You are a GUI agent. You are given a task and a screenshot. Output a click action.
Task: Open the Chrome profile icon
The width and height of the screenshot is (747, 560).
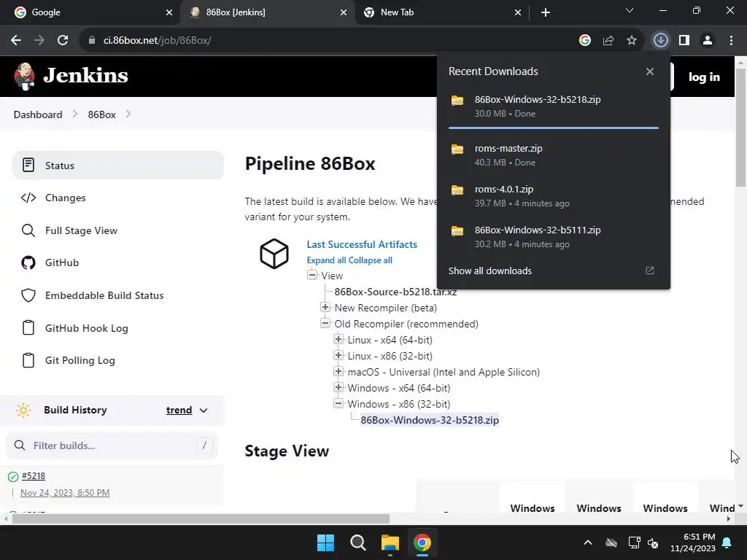coord(708,40)
